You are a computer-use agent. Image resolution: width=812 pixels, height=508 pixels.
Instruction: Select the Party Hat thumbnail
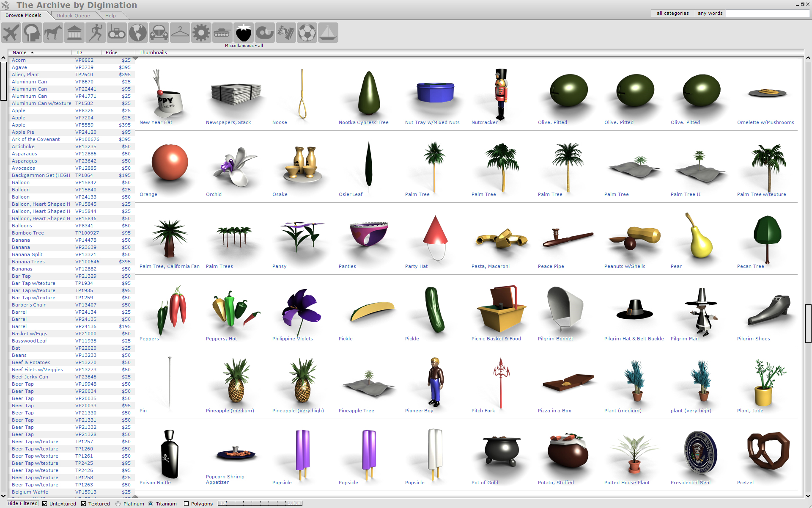pos(436,238)
